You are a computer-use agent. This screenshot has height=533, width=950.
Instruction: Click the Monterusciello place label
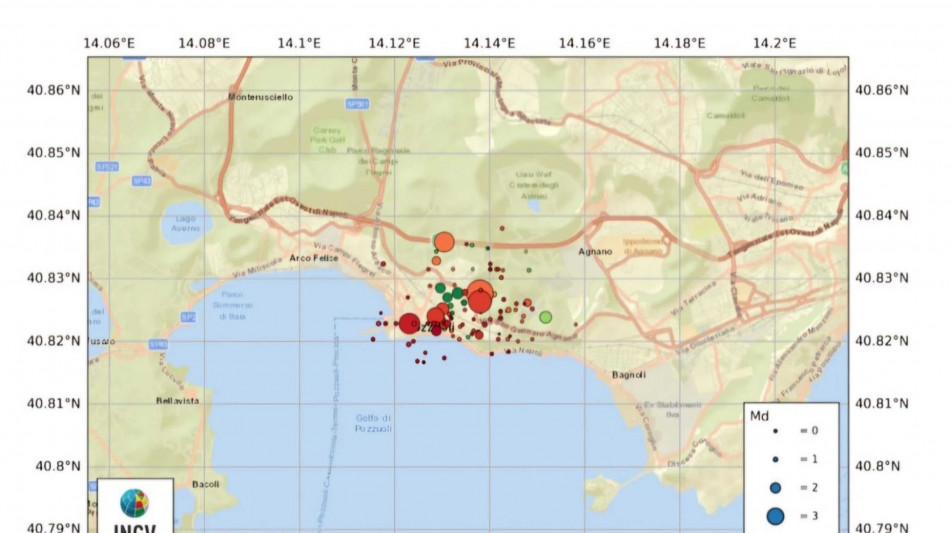(261, 97)
